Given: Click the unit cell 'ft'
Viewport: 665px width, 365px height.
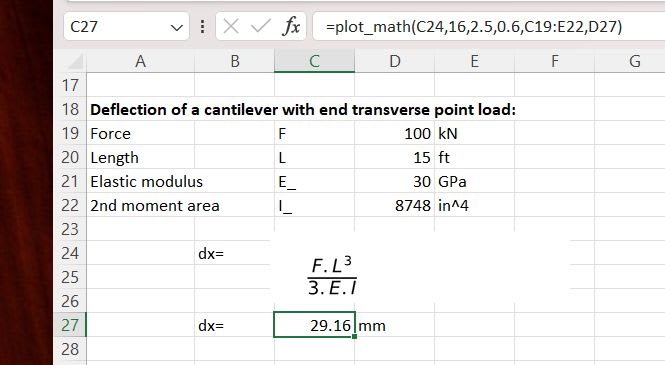Looking at the screenshot, I should tap(475, 157).
